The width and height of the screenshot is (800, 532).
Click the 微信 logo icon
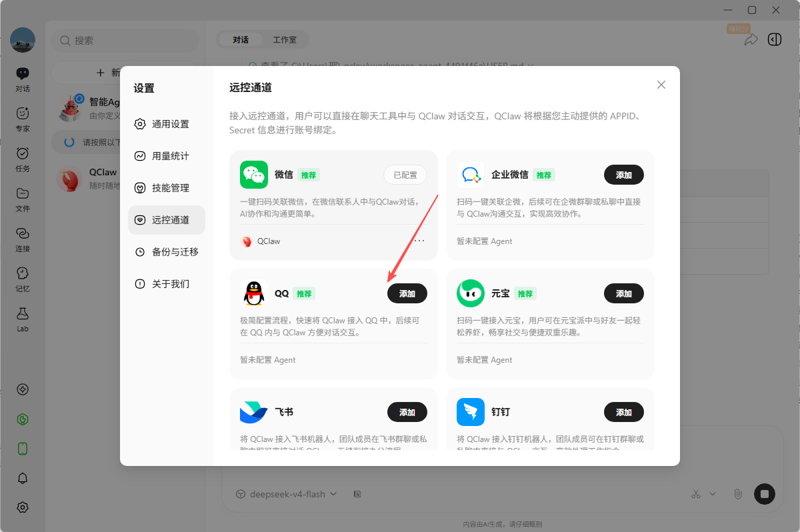pos(254,175)
